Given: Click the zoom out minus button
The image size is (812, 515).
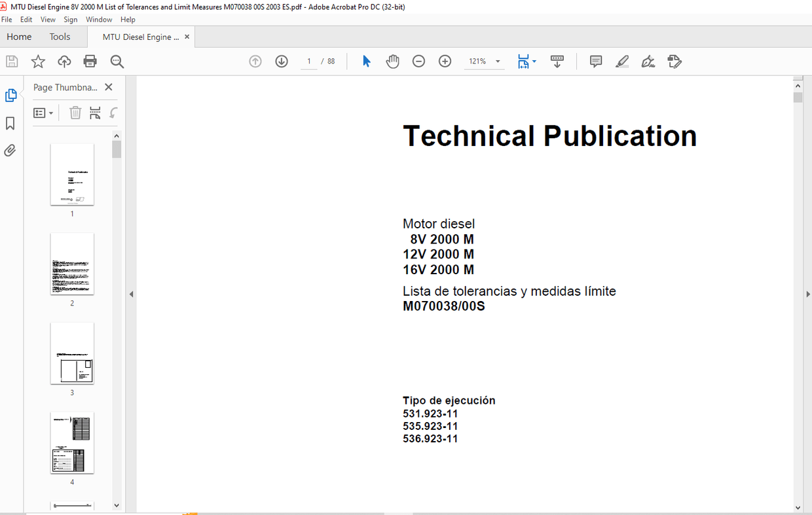Looking at the screenshot, I should pyautogui.click(x=418, y=62).
